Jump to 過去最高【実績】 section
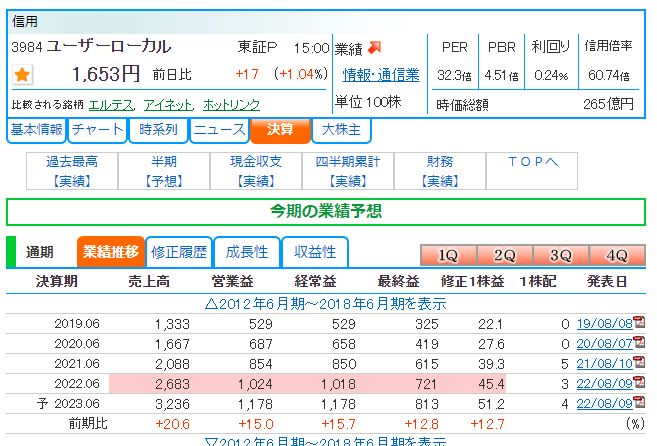The width and height of the screenshot is (657, 446). [72, 171]
